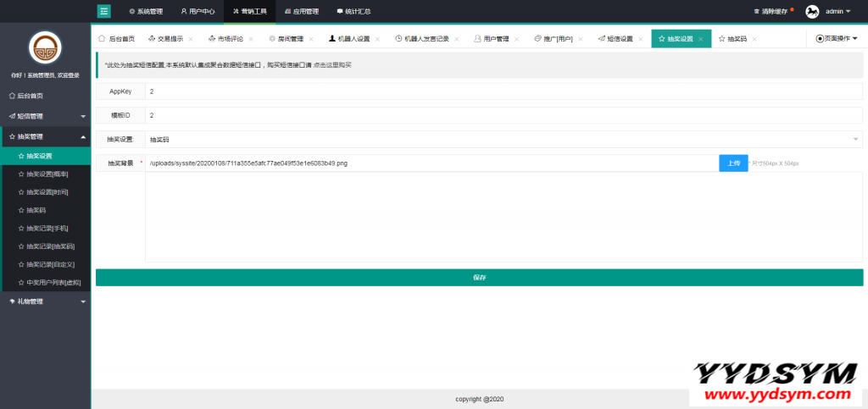
Task: Click home icon on 后台首页 tab
Action: point(103,39)
